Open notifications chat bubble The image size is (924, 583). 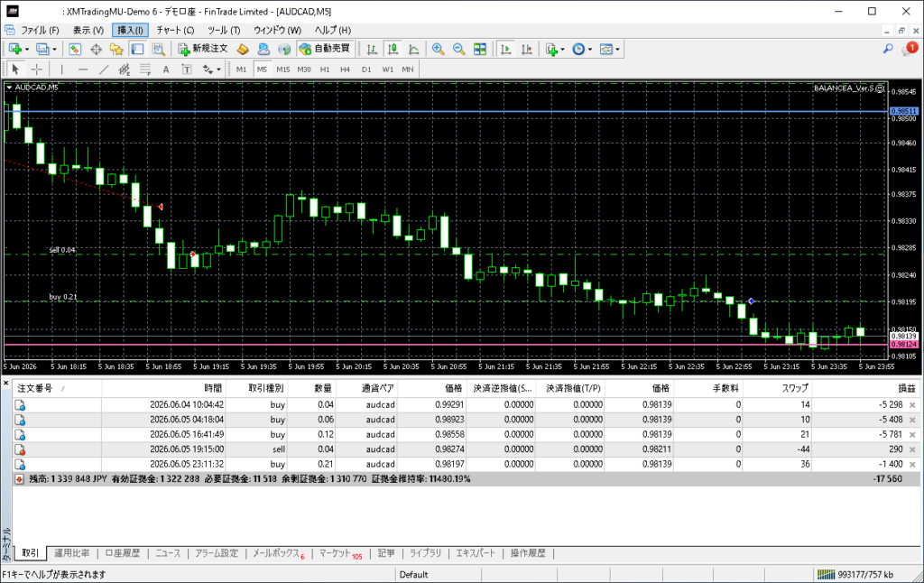910,49
